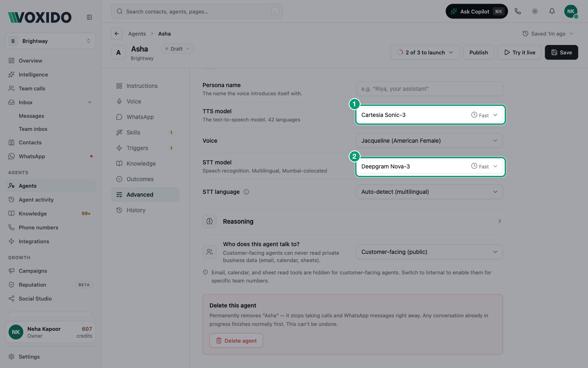Open the Draft status dropdown
Image resolution: width=588 pixels, height=368 pixels.
tap(178, 49)
